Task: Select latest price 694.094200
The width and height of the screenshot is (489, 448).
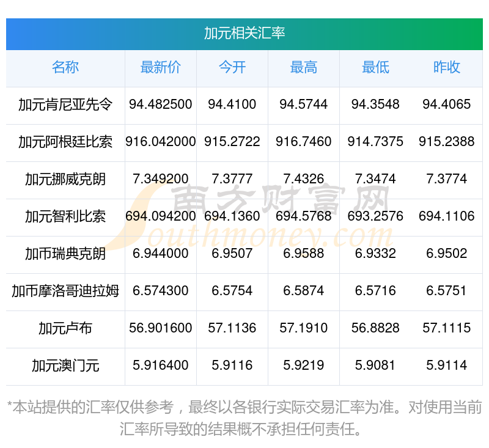Action: click(161, 216)
